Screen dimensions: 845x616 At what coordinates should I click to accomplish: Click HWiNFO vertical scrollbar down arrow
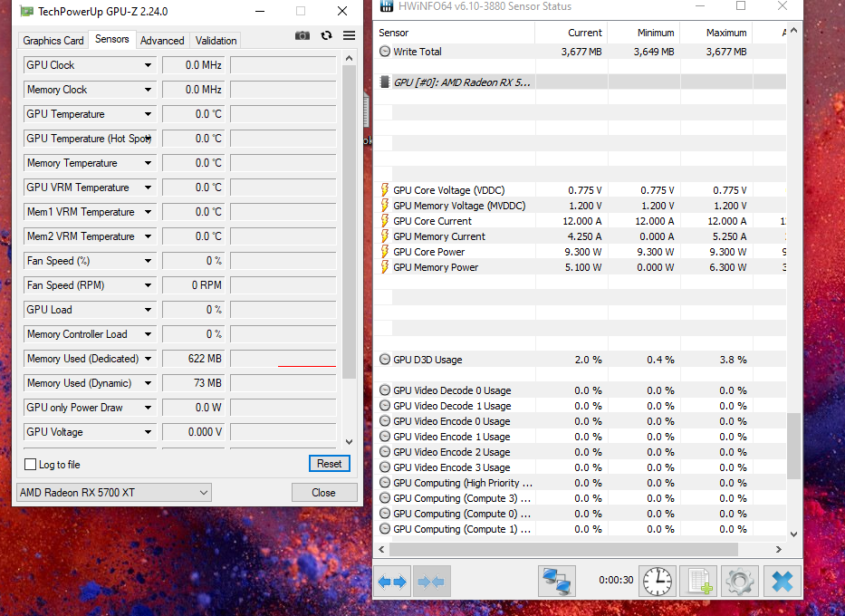tap(793, 534)
